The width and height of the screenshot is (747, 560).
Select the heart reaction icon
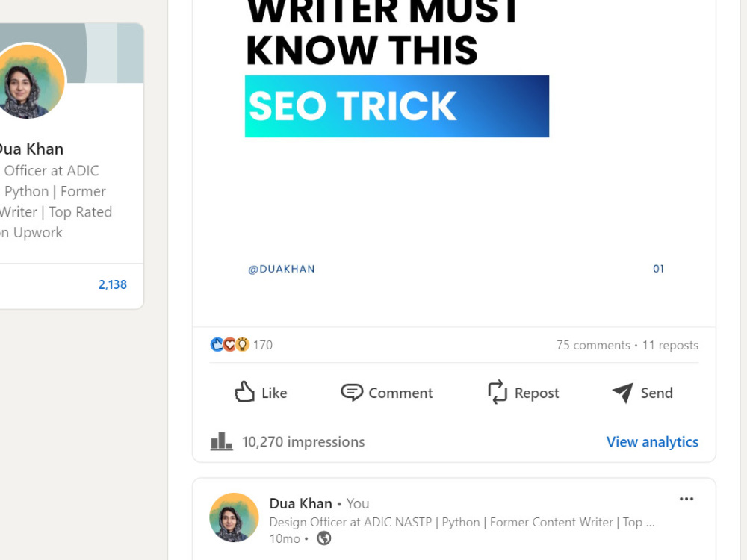tap(229, 344)
